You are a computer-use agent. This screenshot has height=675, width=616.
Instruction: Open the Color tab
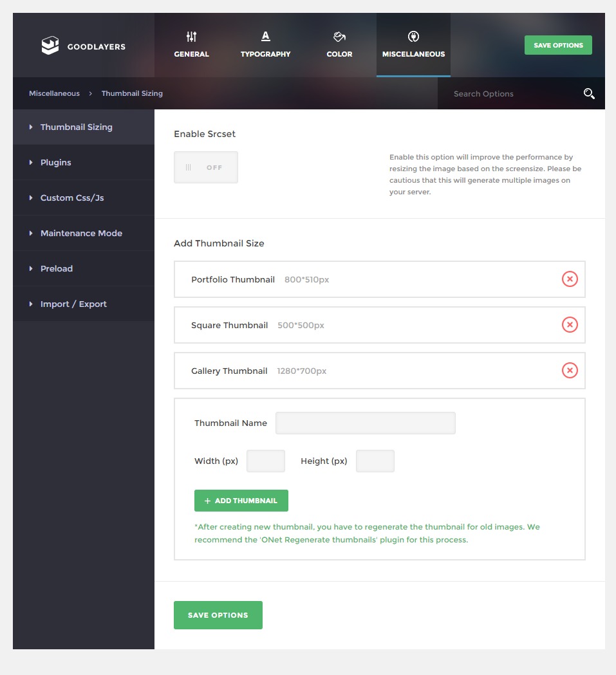(339, 45)
